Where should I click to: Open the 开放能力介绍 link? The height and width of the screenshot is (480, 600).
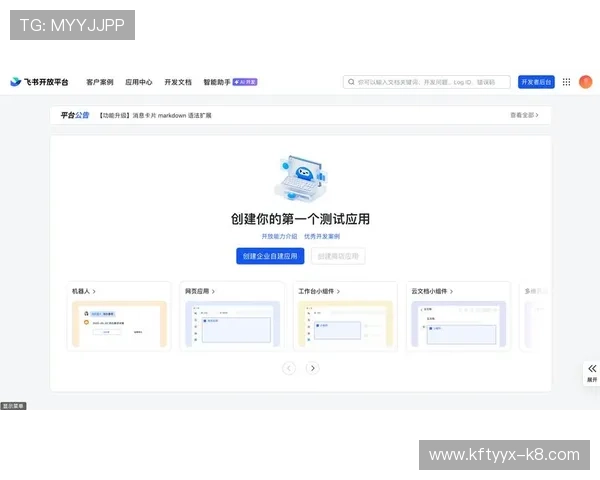click(x=279, y=236)
